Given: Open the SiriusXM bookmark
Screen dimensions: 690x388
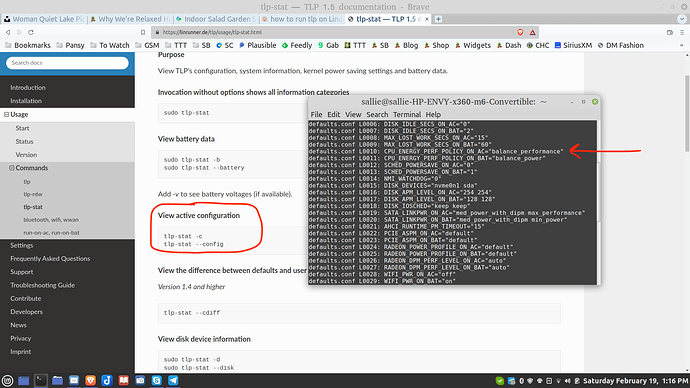Looking at the screenshot, I should click(x=573, y=45).
